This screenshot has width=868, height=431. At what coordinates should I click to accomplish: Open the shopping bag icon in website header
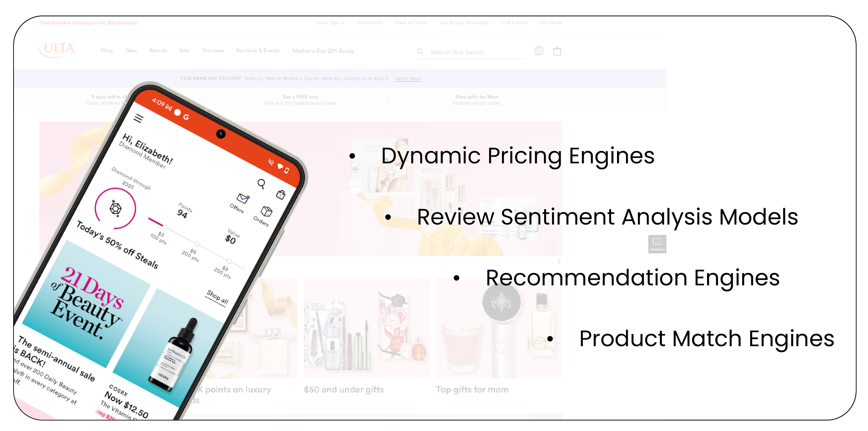tap(557, 51)
